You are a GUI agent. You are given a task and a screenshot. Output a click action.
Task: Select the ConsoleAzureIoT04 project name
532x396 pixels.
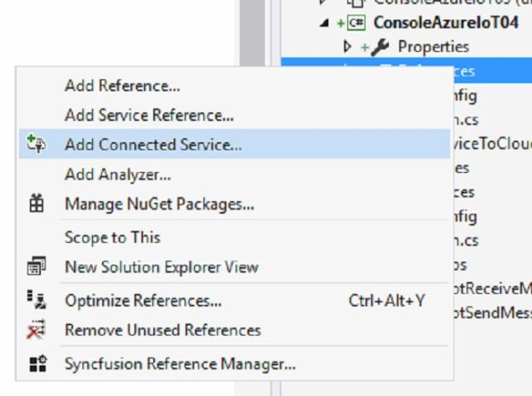[446, 23]
